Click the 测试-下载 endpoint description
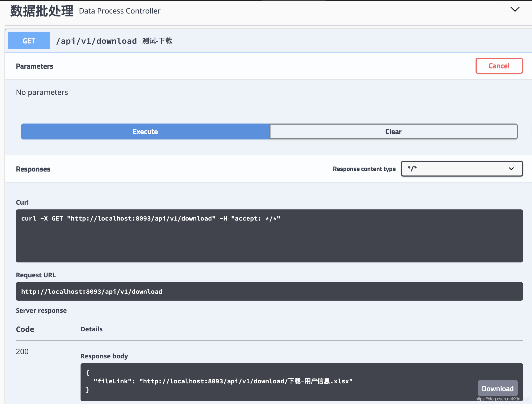 [x=157, y=41]
